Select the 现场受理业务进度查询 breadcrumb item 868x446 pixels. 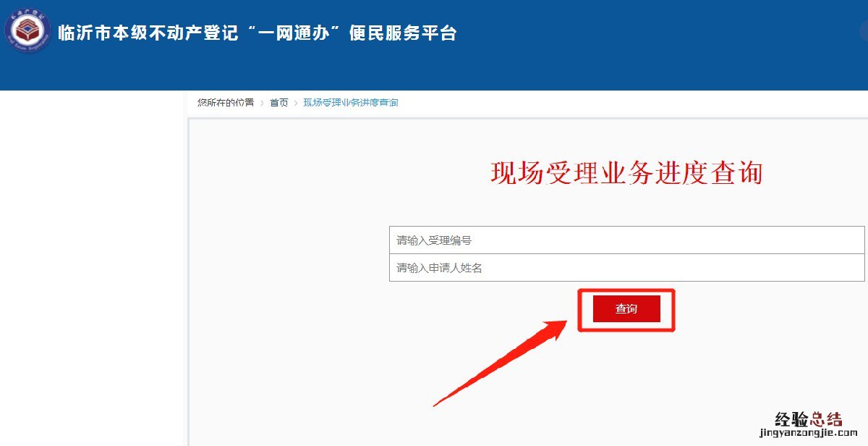[x=351, y=103]
